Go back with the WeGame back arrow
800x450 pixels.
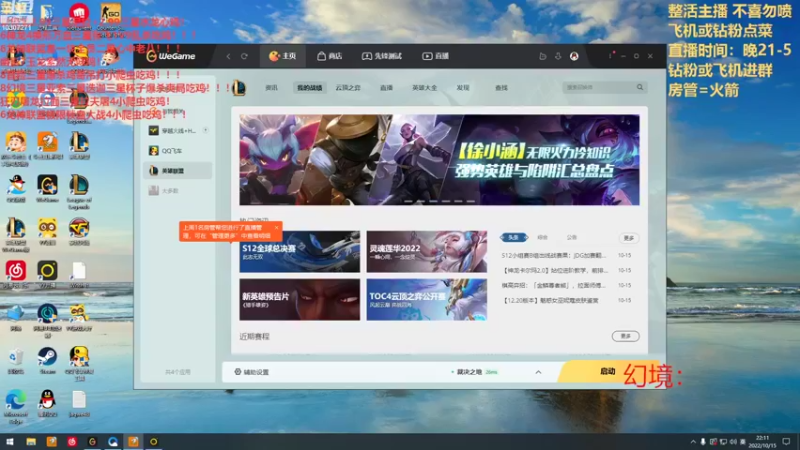228,56
